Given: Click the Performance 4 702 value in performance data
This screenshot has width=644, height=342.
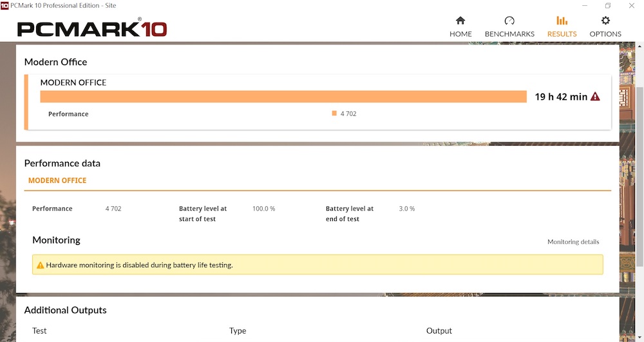Looking at the screenshot, I should click(x=113, y=209).
